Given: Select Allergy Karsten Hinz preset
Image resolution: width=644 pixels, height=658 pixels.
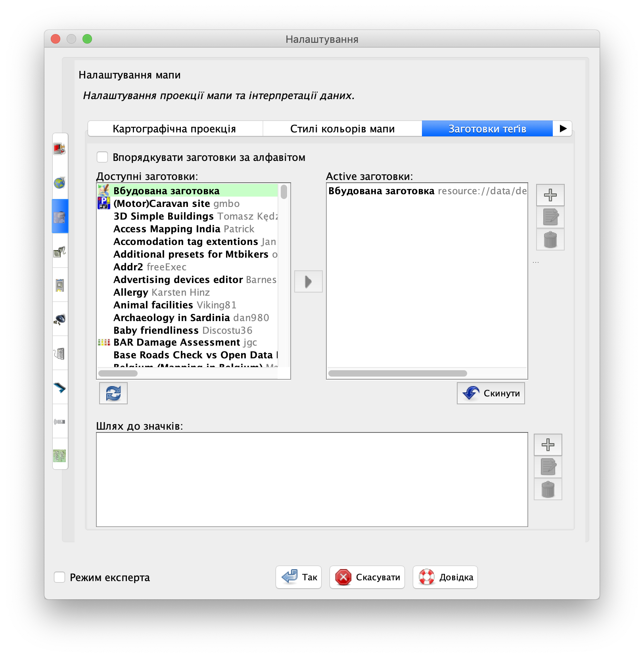Looking at the screenshot, I should coord(188,292).
